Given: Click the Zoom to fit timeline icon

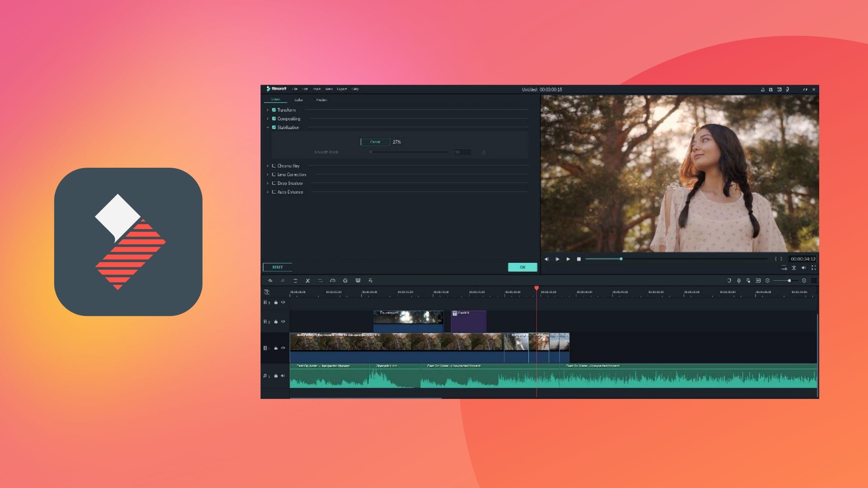Looking at the screenshot, I should [x=758, y=281].
